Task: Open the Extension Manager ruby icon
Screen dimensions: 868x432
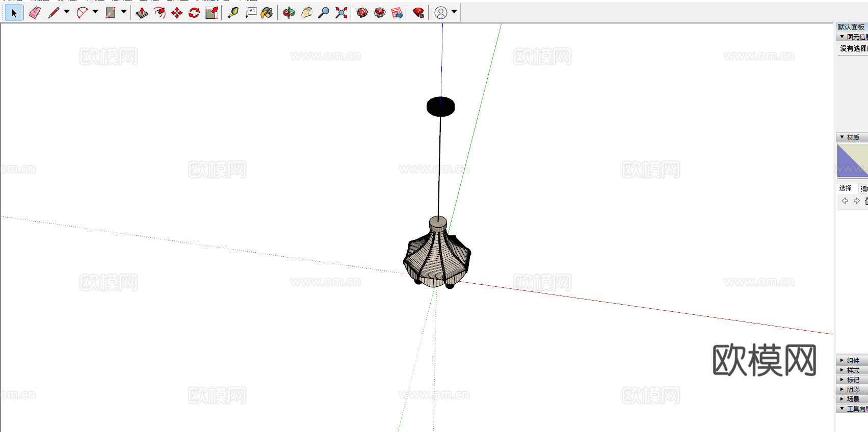Action: (x=418, y=13)
